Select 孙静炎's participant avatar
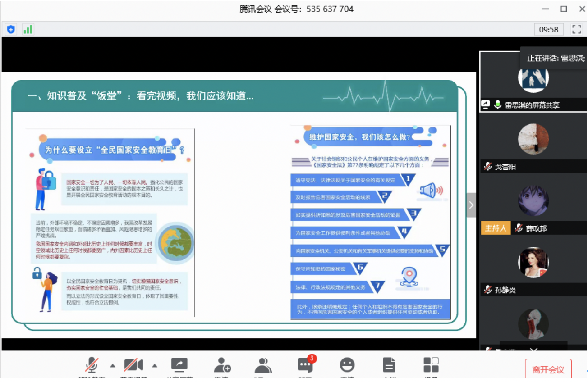Viewport: 588px width, 382px height. pyautogui.click(x=533, y=263)
